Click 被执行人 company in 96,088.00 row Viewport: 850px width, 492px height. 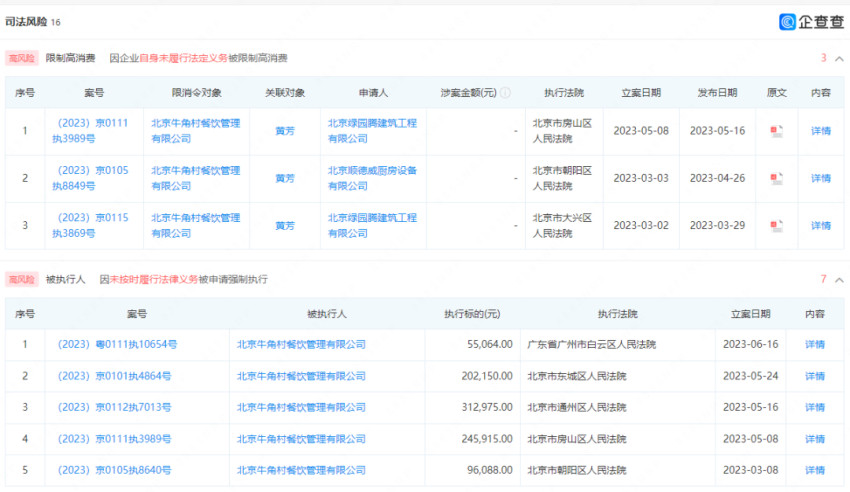301,470
